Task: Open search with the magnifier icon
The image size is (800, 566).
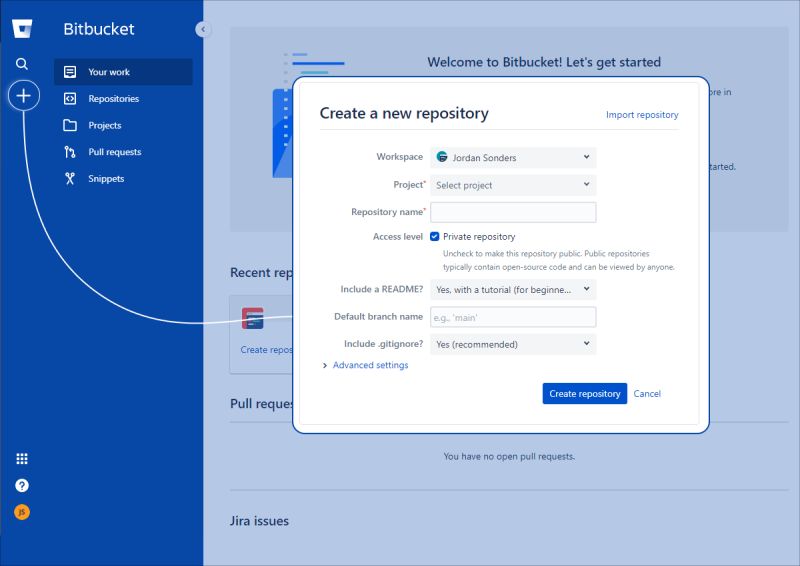Action: (21, 64)
